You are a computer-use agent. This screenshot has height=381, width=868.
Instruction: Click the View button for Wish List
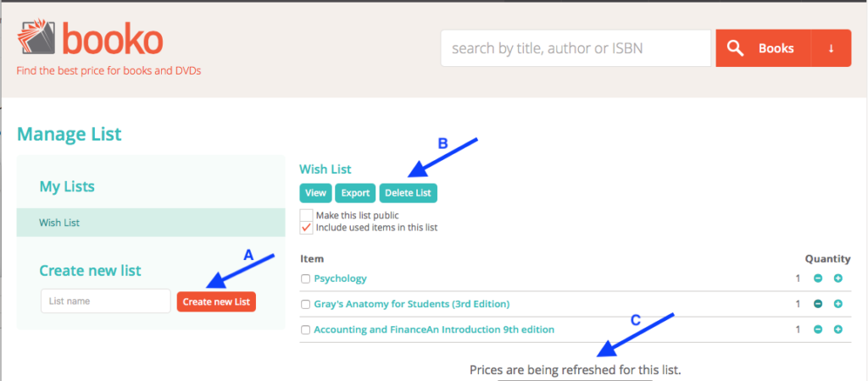tap(315, 193)
